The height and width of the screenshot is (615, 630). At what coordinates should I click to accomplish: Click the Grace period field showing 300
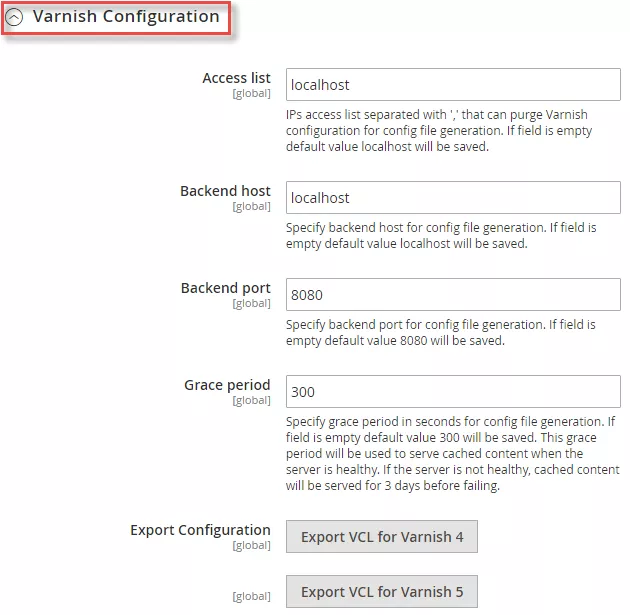[x=453, y=392]
